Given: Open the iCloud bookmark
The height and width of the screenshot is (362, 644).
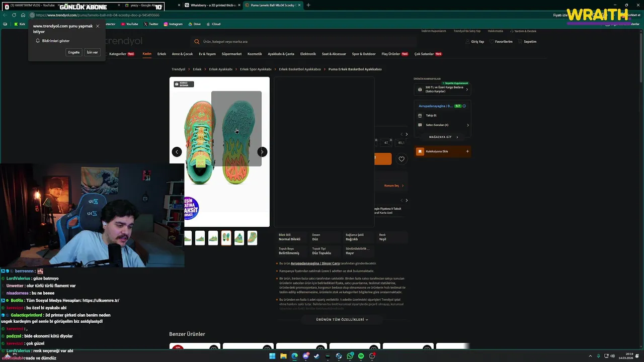Looking at the screenshot, I should pyautogui.click(x=214, y=24).
